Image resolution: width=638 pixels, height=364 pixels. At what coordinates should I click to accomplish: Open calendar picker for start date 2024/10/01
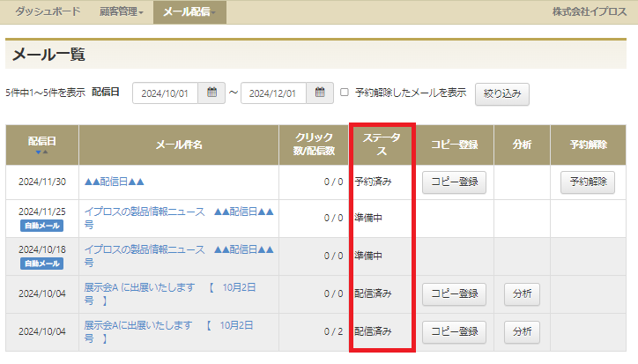(x=211, y=93)
